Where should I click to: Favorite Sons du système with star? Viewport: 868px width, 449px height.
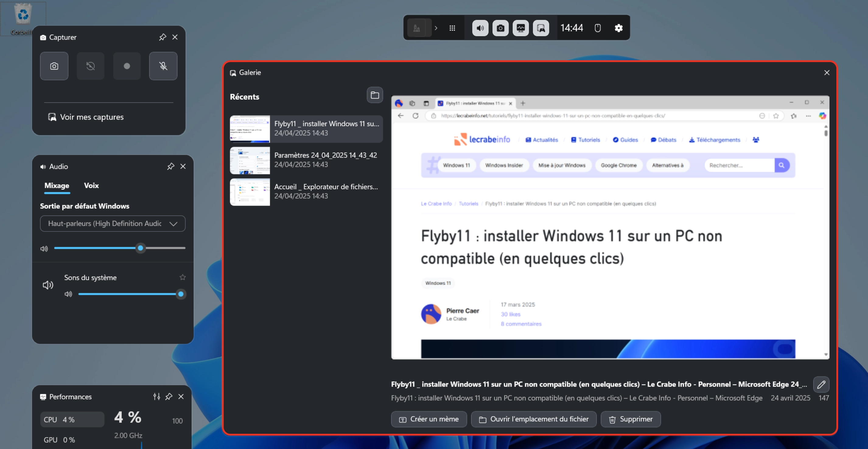[x=183, y=277]
